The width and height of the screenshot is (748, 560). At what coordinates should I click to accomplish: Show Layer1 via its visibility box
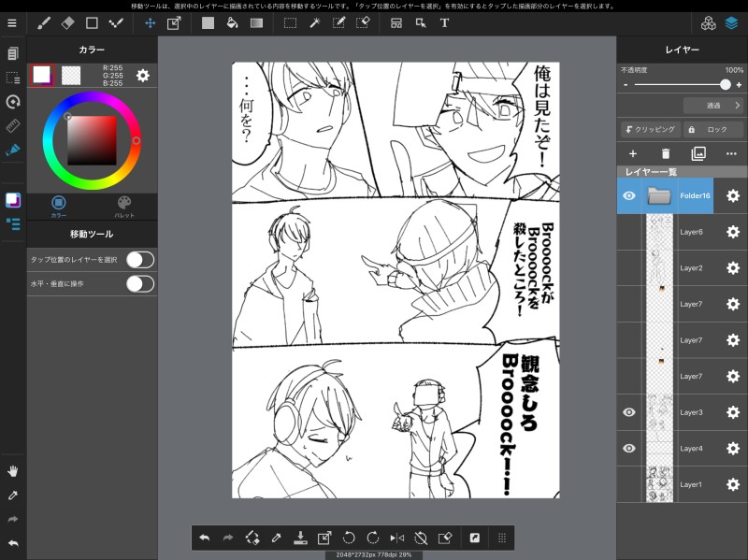coord(629,484)
